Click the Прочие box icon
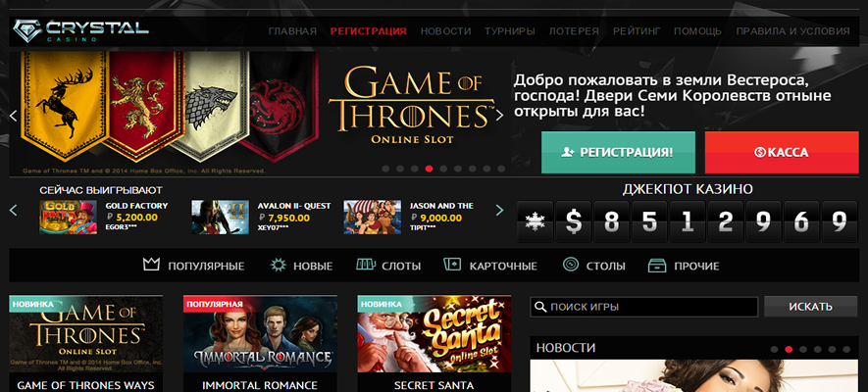The height and width of the screenshot is (392, 868). 656,266
